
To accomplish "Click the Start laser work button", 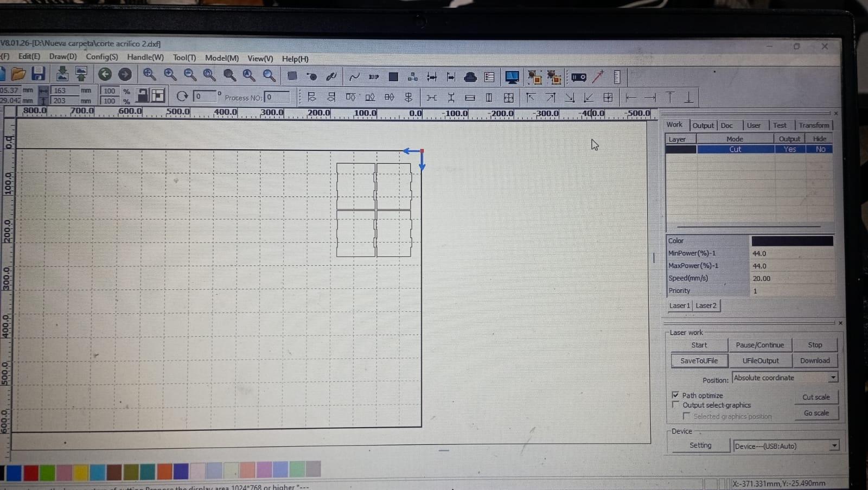I will [699, 345].
